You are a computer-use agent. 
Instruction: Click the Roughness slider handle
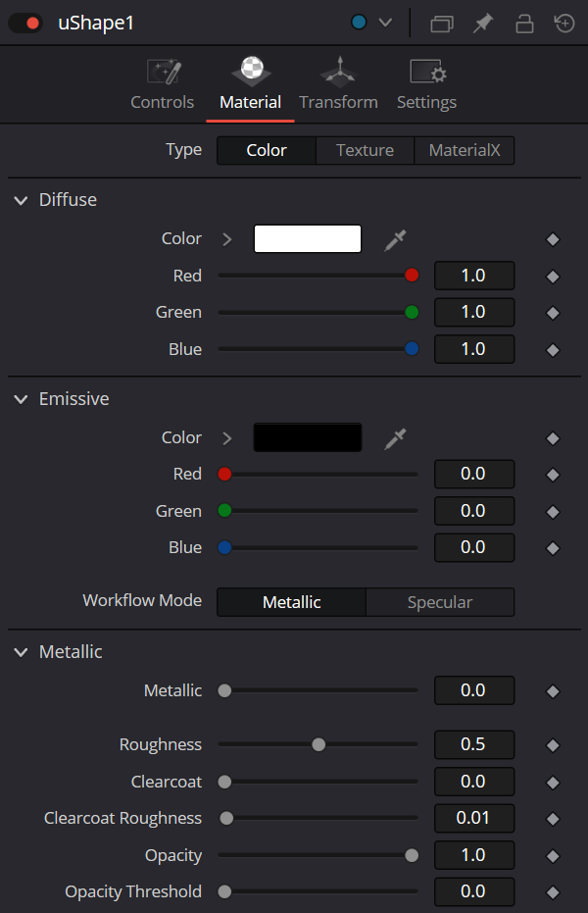coord(318,744)
